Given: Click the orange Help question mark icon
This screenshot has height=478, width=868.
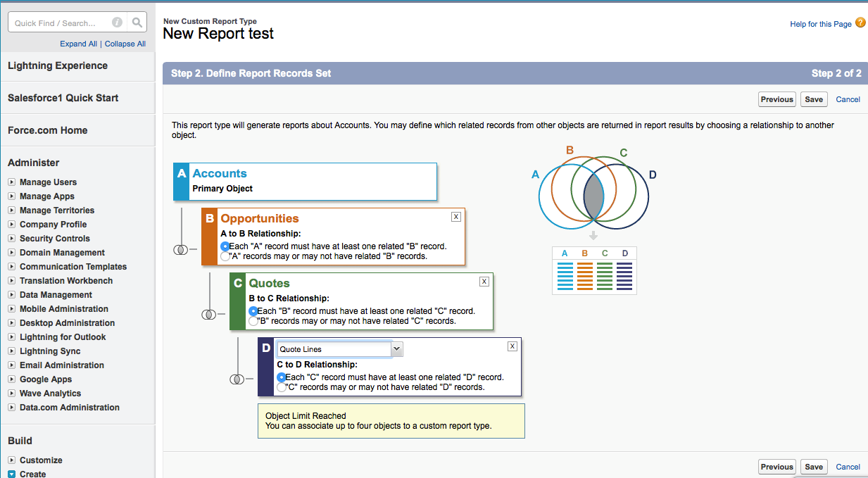Looking at the screenshot, I should click(860, 23).
